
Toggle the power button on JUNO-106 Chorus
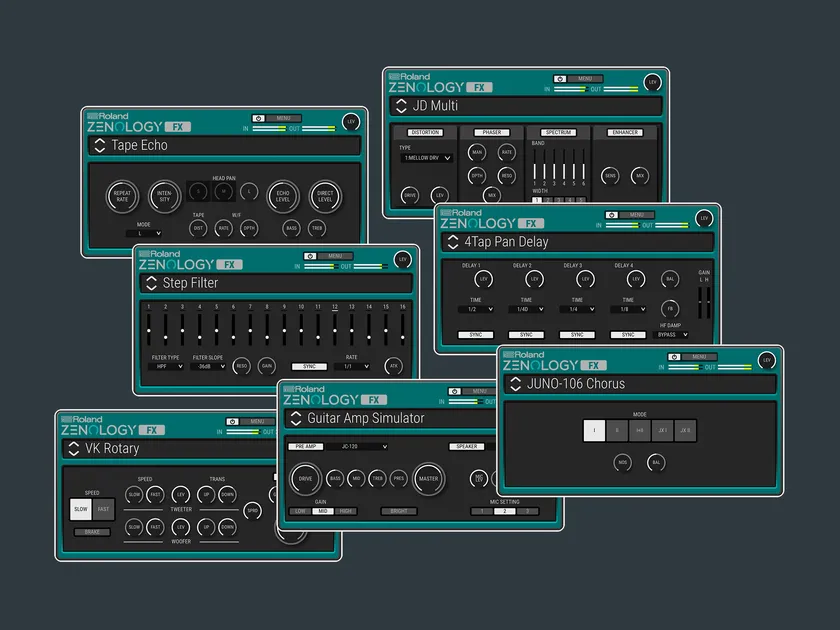pyautogui.click(x=673, y=357)
